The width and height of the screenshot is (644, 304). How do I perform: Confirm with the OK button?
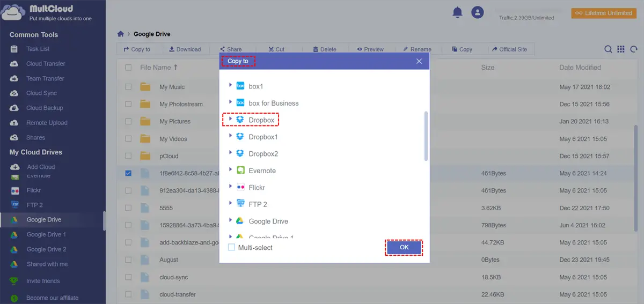pyautogui.click(x=404, y=247)
